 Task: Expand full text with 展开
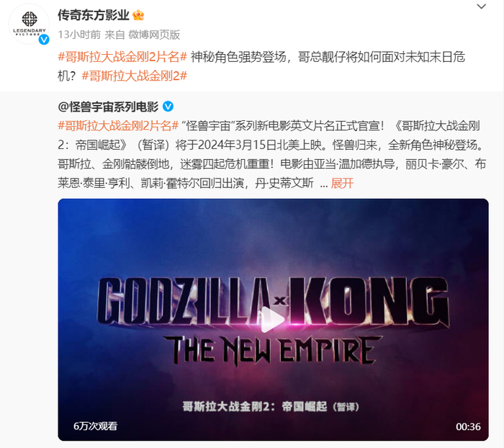point(342,184)
